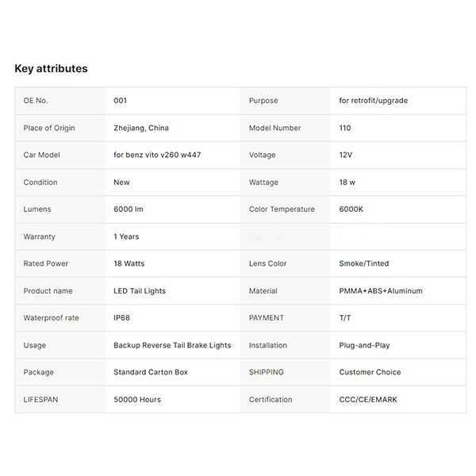Click the Color Temperature value 6000K
This screenshot has height=476, width=476.
[350, 209]
